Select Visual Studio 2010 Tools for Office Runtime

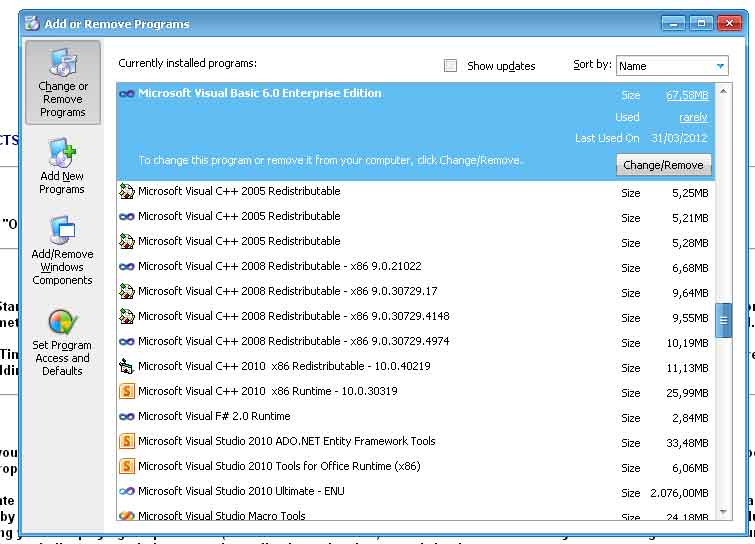[x=416, y=467]
